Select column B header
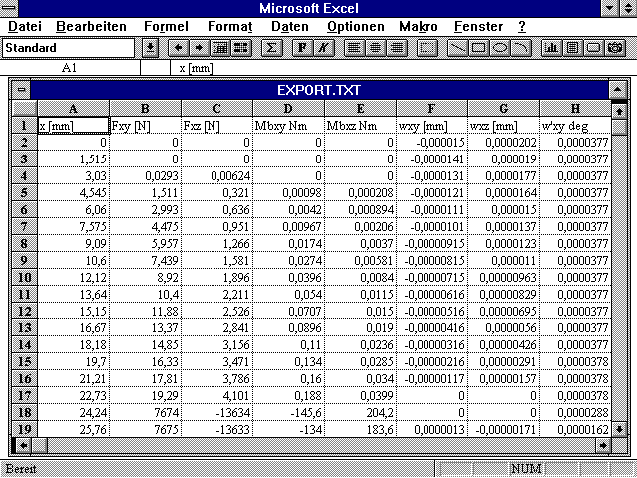This screenshot has width=637, height=478. click(145, 108)
